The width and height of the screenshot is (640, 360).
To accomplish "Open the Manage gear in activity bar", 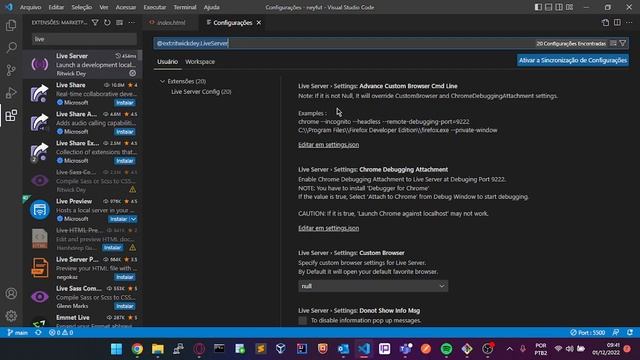I will tap(11, 315).
